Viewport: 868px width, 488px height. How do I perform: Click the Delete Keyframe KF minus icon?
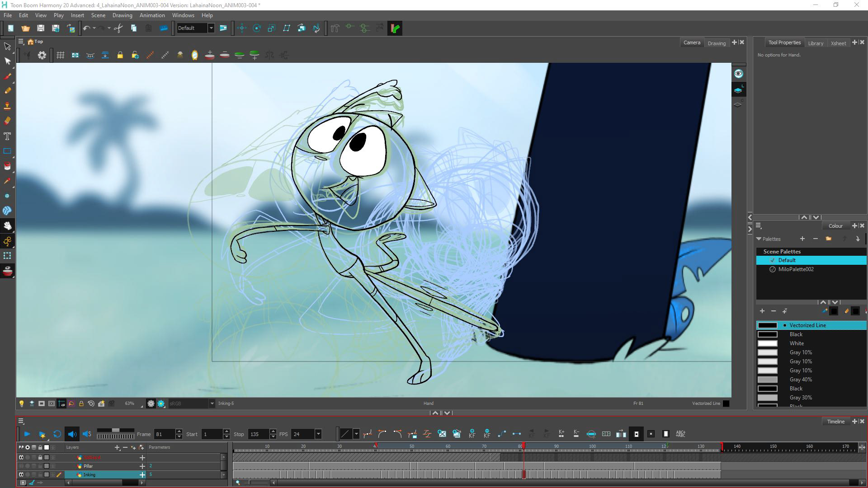[487, 434]
